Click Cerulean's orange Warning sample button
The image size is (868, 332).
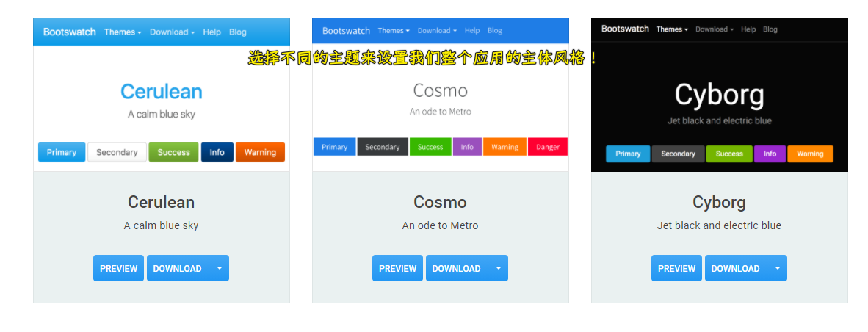pos(260,152)
